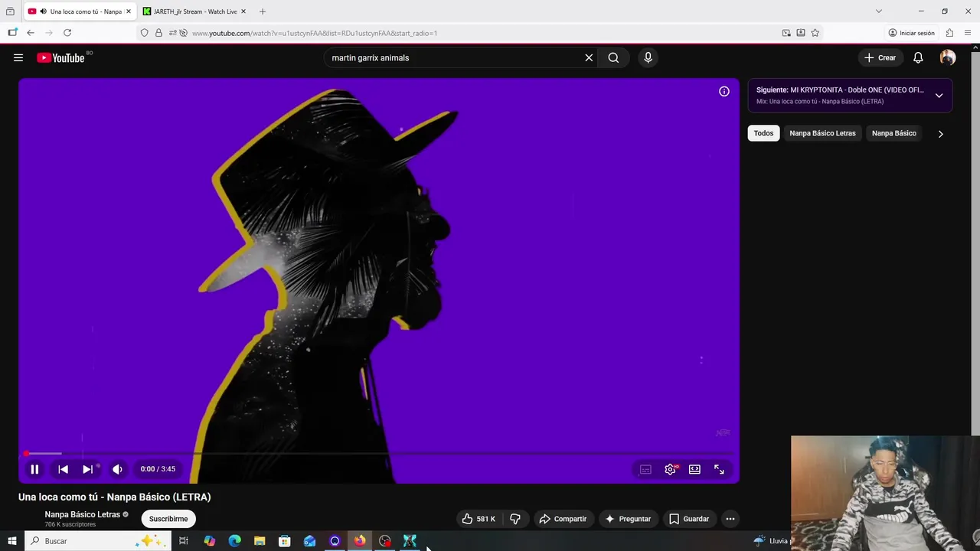Show more filter chips with the arrow
This screenshot has width=980, height=551.
point(940,134)
